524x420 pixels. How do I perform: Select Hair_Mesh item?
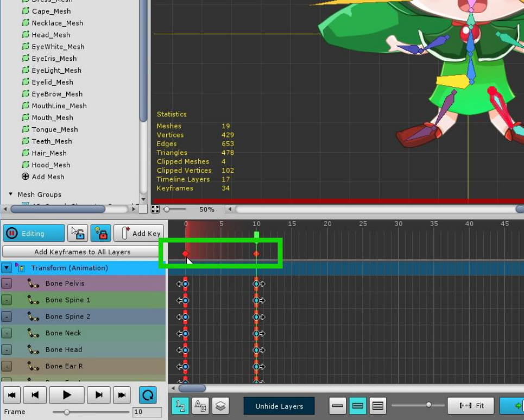[x=49, y=153]
